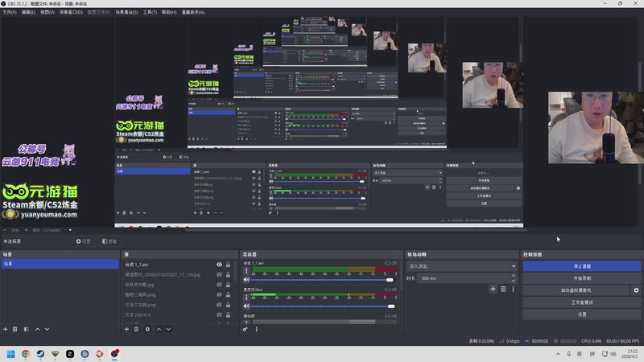Open three-dot menu for 合成 1_1.avi mixer channel
This screenshot has height=362, width=644.
pyautogui.click(x=246, y=271)
